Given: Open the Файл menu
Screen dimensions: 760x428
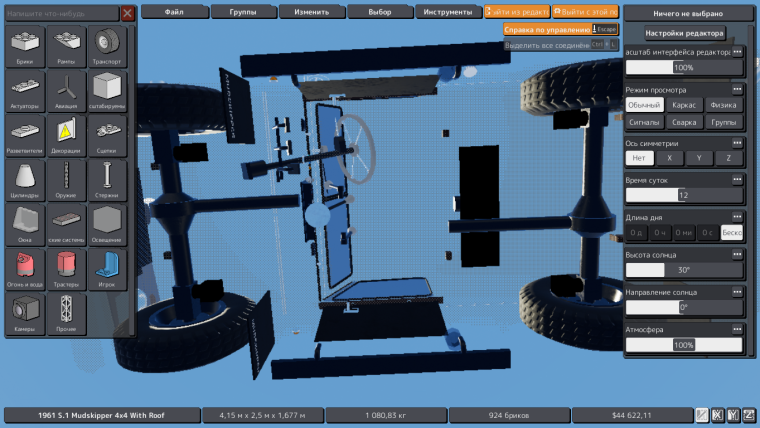Looking at the screenshot, I should tap(174, 12).
